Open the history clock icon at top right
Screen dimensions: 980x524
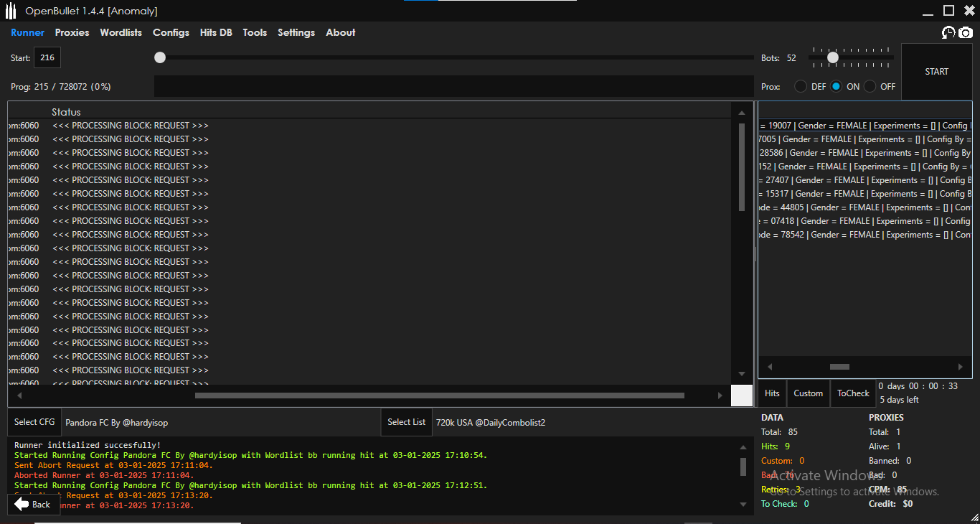coord(948,32)
